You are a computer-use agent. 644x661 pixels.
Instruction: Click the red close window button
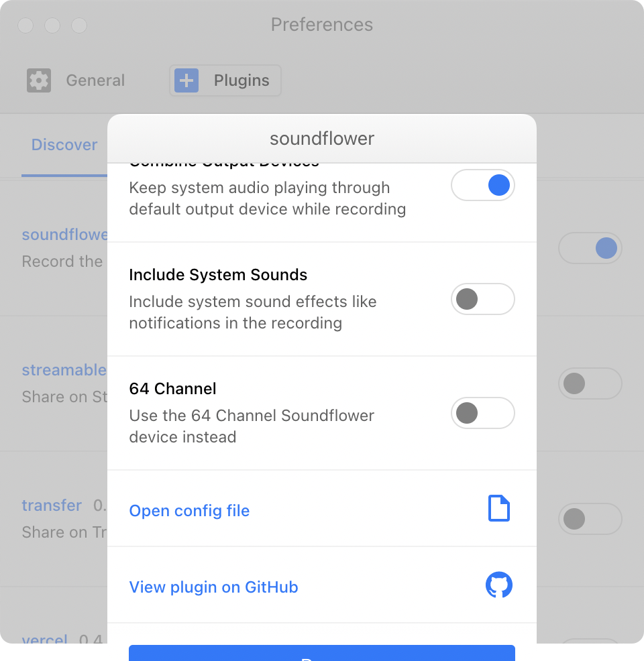click(25, 25)
